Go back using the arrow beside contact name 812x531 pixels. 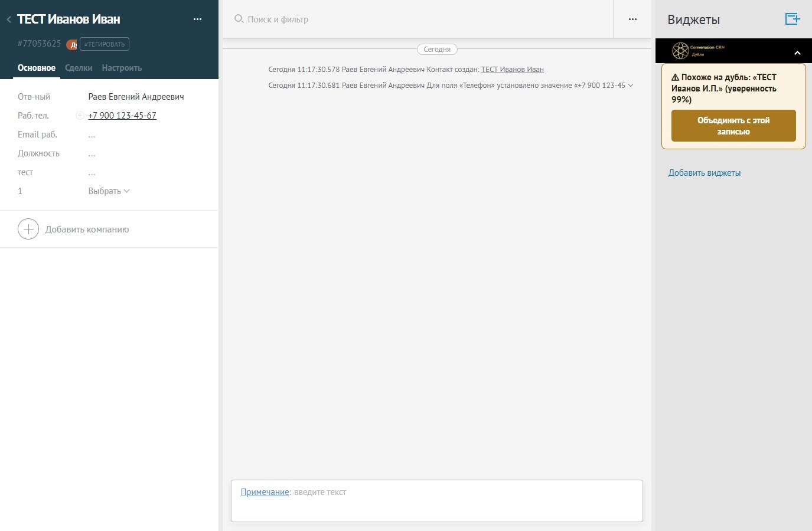click(x=9, y=19)
